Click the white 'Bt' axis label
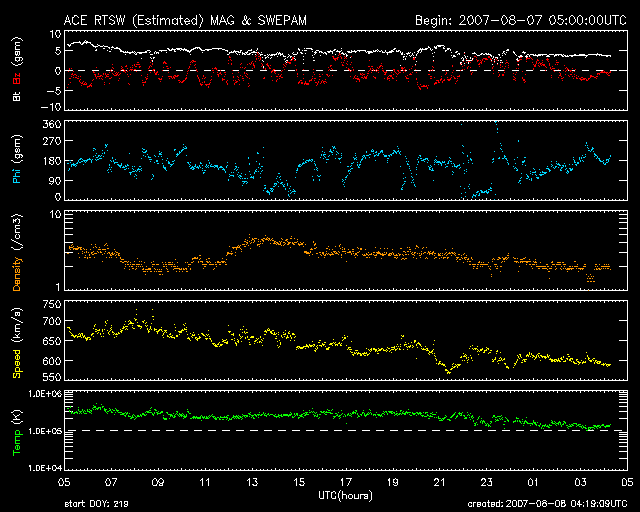The image size is (640, 512). [17, 96]
